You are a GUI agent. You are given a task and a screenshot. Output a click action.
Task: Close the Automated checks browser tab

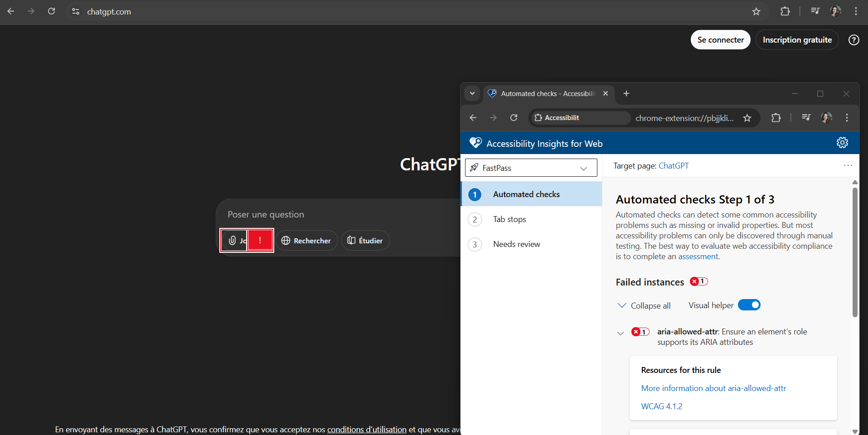[x=606, y=93]
